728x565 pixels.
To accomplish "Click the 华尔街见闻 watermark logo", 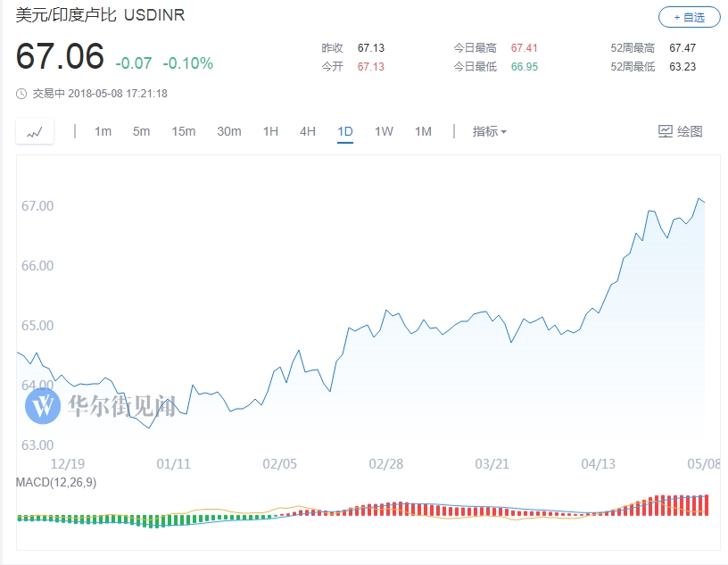I will [42, 406].
